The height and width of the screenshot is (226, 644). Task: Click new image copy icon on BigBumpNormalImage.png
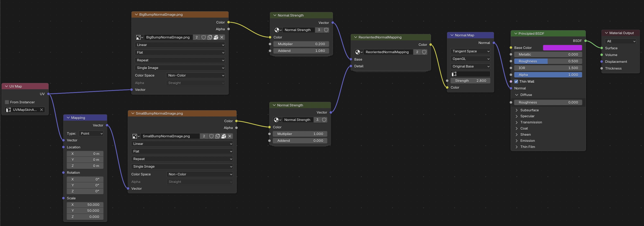coord(210,37)
